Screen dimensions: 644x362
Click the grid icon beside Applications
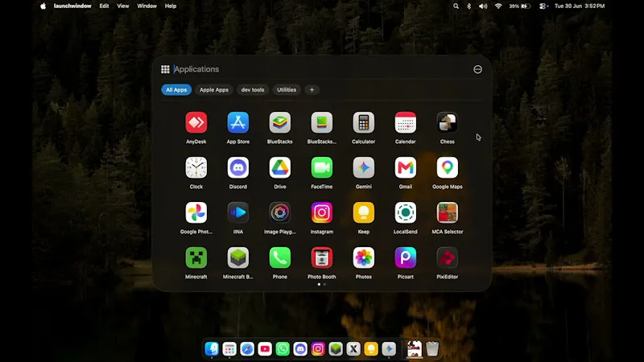[165, 69]
